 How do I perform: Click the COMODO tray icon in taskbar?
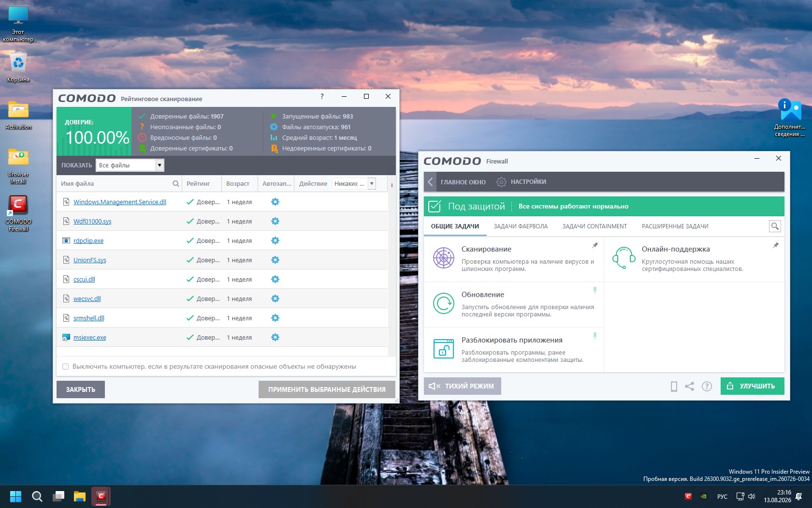point(688,496)
